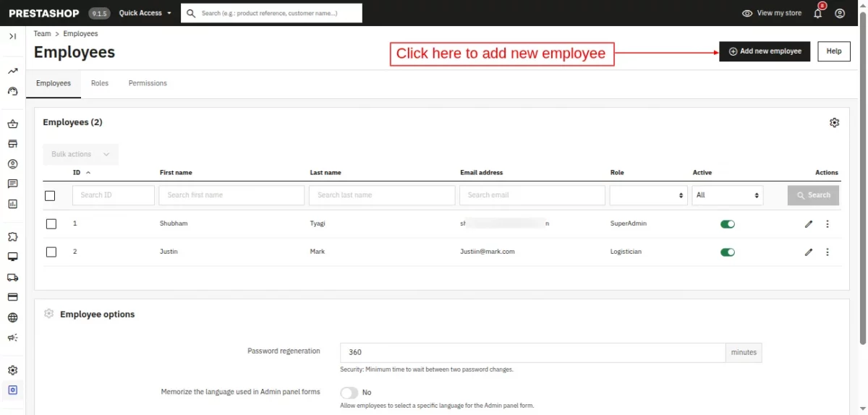This screenshot has width=868, height=415.
Task: Open the gauge icon in sidebar
Action: pyautogui.click(x=12, y=91)
